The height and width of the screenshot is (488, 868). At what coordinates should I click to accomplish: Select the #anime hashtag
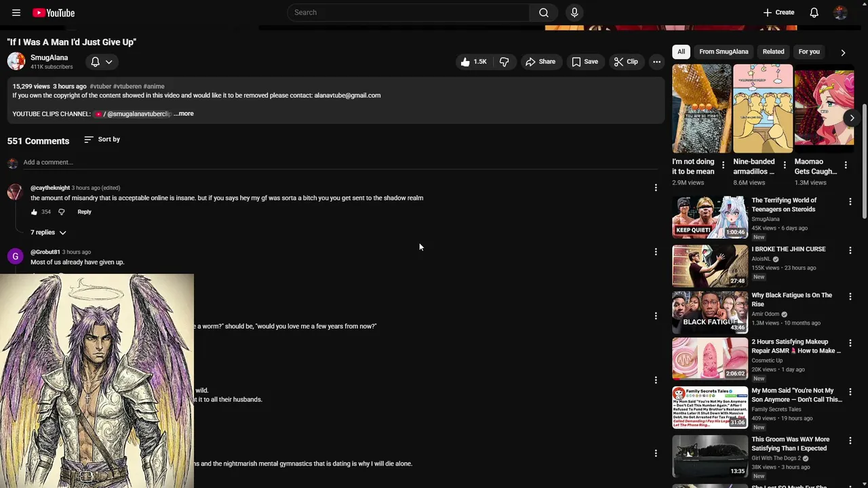point(154,87)
